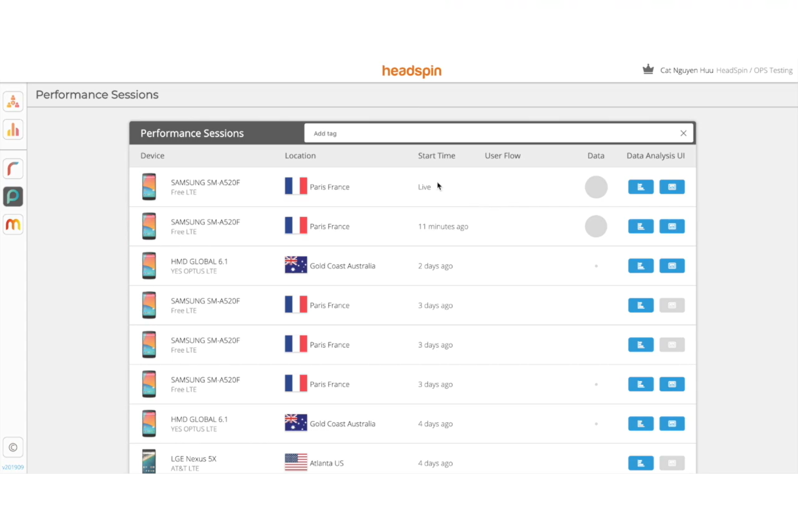Image resolution: width=798 pixels, height=532 pixels.
Task: Click the France flag in the Live row
Action: click(x=296, y=186)
